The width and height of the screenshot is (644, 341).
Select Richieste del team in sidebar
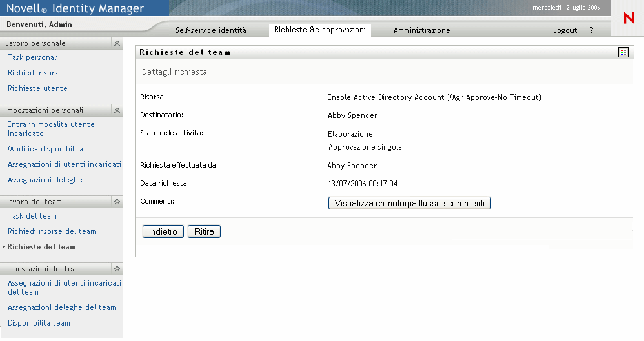click(41, 247)
